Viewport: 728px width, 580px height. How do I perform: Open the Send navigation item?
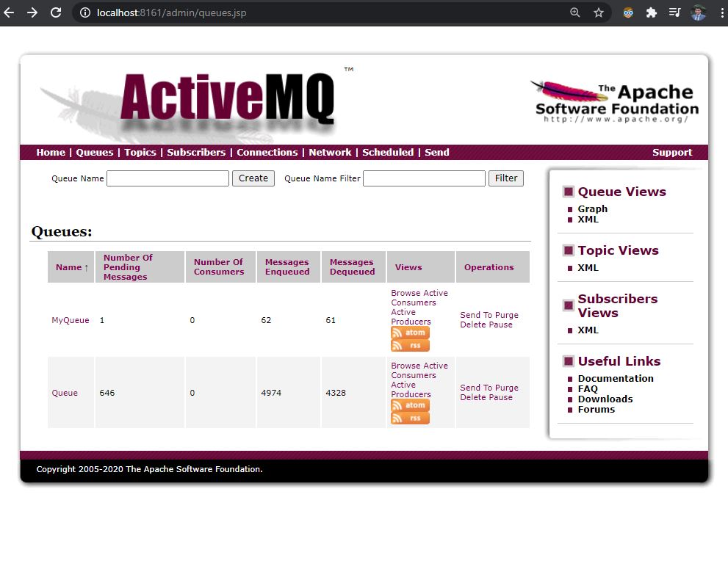pos(437,152)
